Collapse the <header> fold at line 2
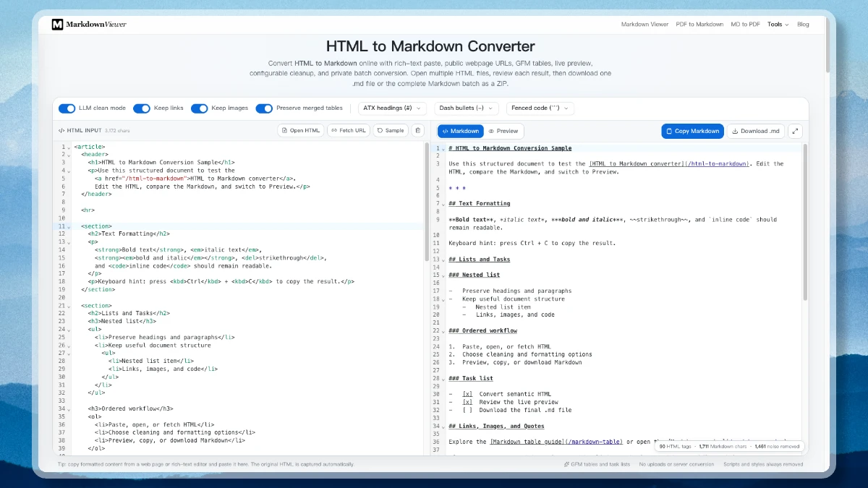The height and width of the screenshot is (488, 868). (x=69, y=155)
